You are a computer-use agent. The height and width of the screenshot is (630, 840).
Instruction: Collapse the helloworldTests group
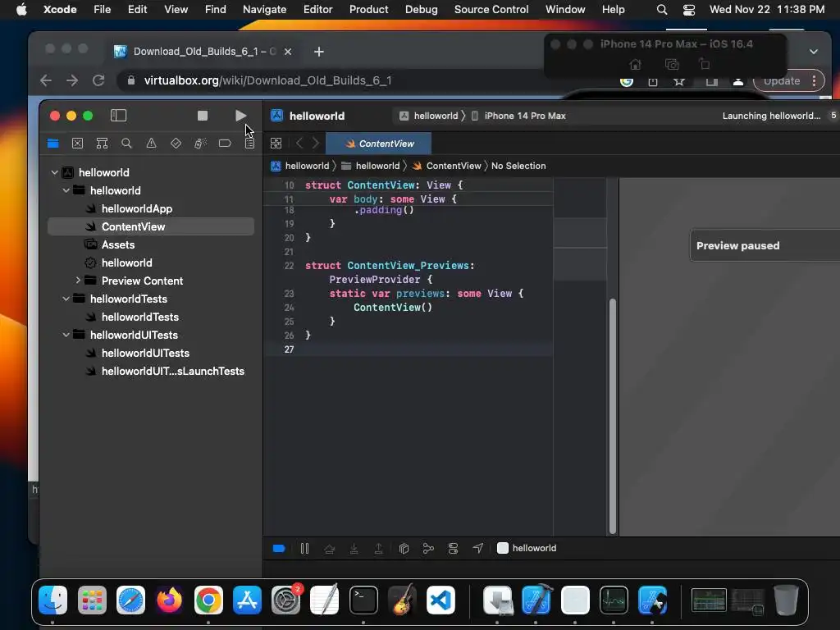[x=66, y=299]
